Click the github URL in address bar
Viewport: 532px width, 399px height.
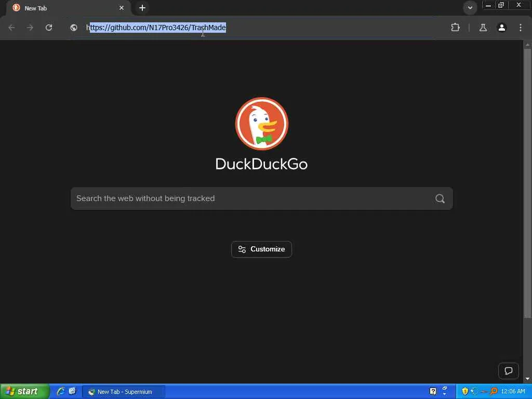pos(156,28)
